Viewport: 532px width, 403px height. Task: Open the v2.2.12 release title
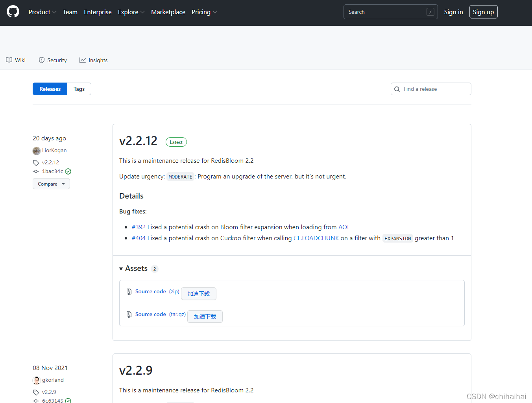click(x=138, y=141)
